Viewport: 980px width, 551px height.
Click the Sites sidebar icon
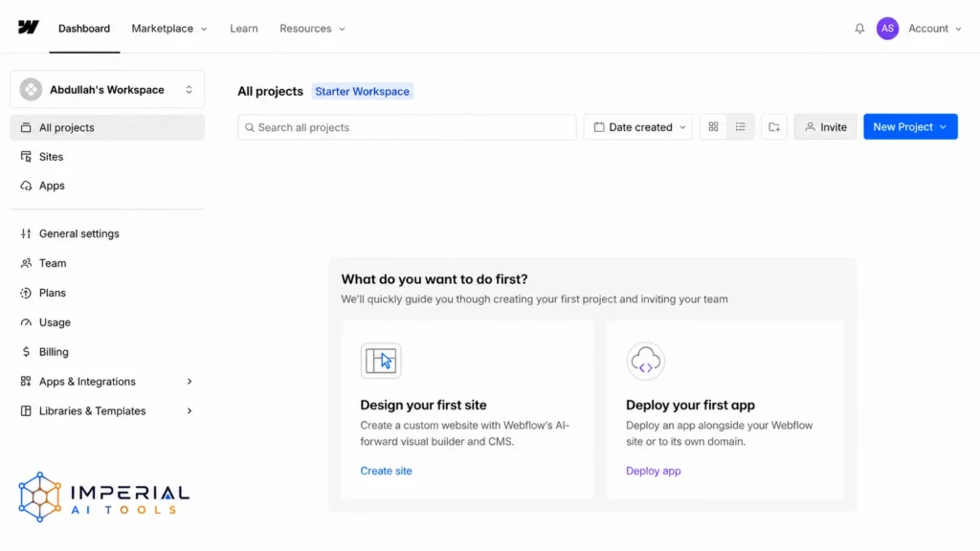26,157
